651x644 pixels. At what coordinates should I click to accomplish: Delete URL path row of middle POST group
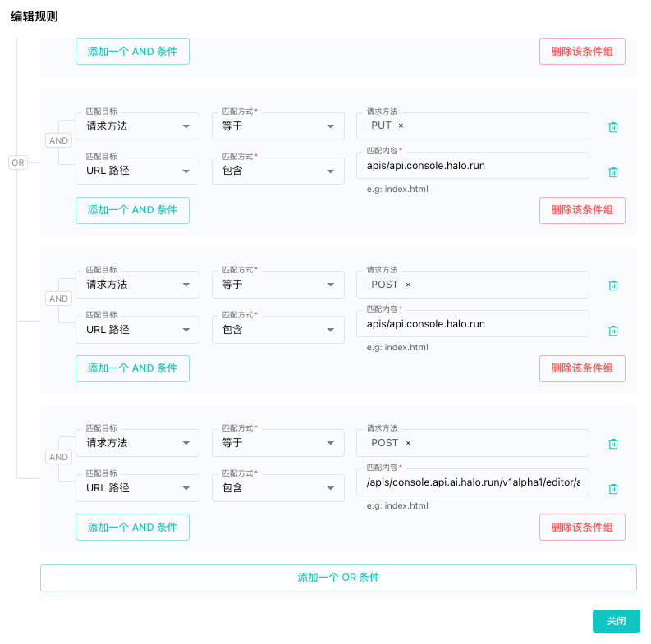(x=612, y=331)
